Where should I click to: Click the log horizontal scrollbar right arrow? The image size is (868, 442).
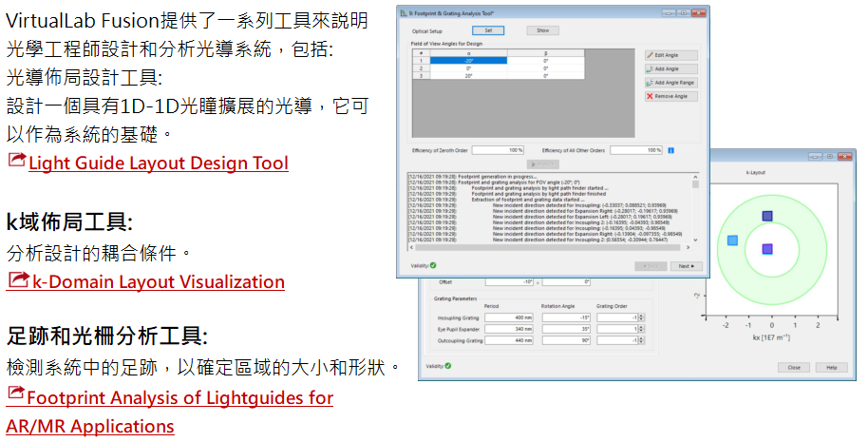[x=689, y=247]
